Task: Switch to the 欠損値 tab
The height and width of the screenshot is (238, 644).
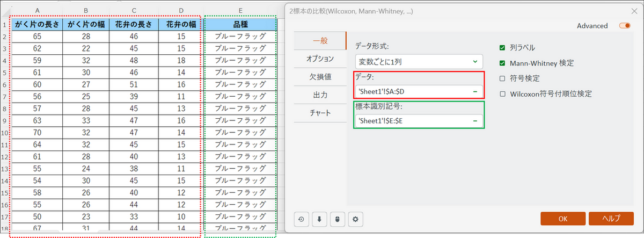Action: pos(320,77)
